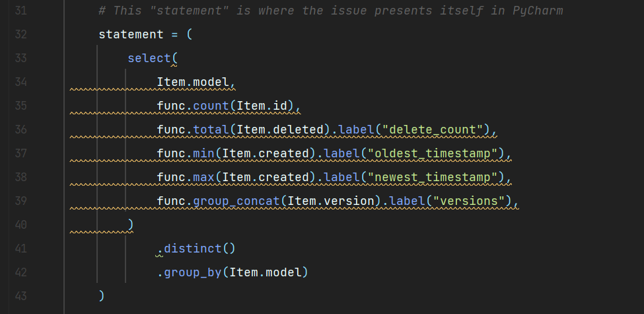Click the "statement" variable name
This screenshot has width=644, height=314.
click(131, 34)
